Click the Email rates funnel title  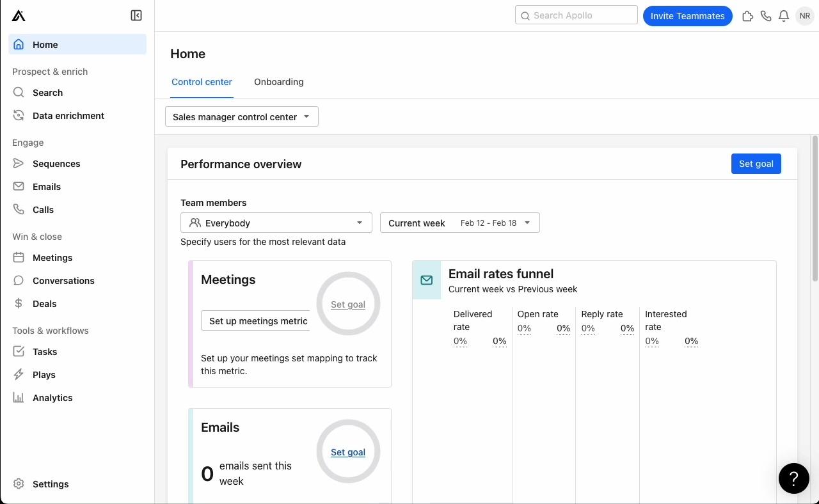[x=501, y=274]
